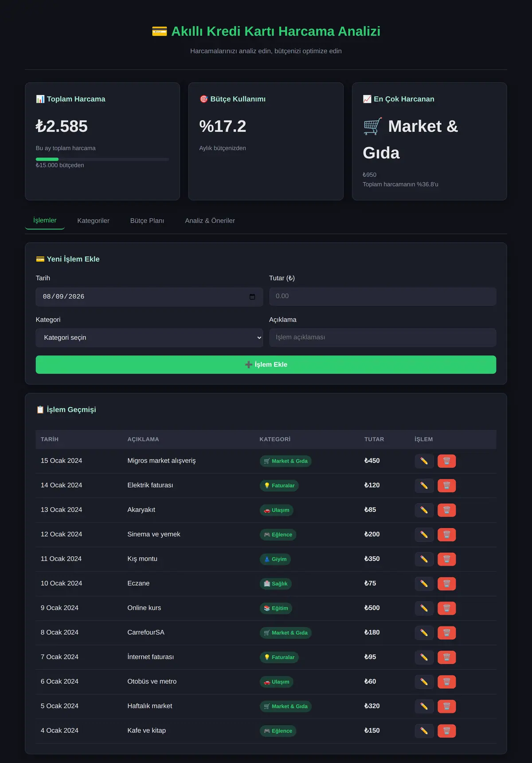Click the Haftalık market description text
Screen dimensions: 532x763
(x=150, y=706)
